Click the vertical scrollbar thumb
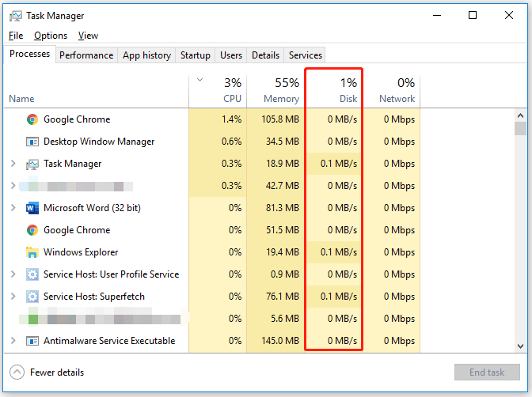Screen dimensions: 532x397 tap(520, 128)
